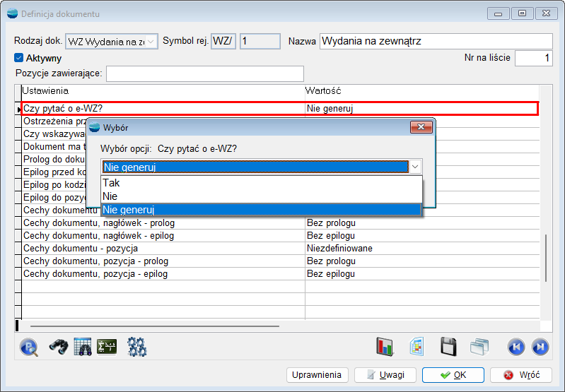Click the table with binoculars icon
Image resolution: width=565 pixels, height=392 pixels.
83,346
